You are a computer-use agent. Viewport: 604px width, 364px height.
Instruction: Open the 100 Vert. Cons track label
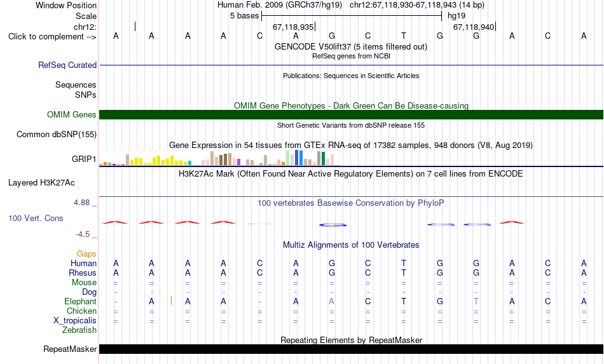tap(36, 218)
